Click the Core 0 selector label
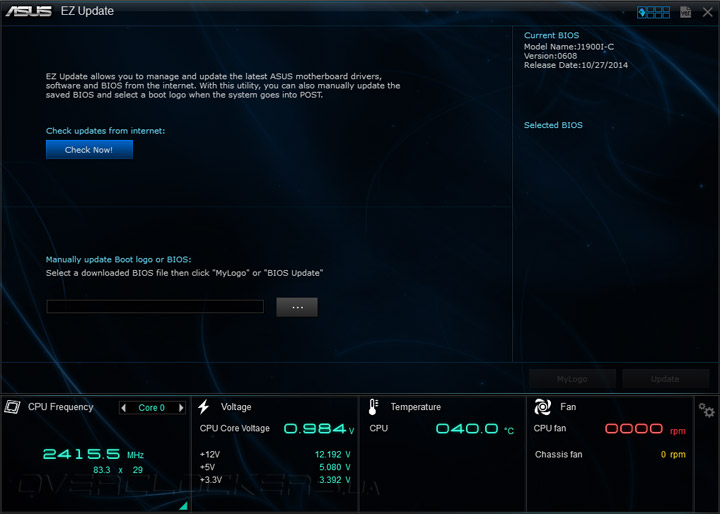 coord(152,407)
